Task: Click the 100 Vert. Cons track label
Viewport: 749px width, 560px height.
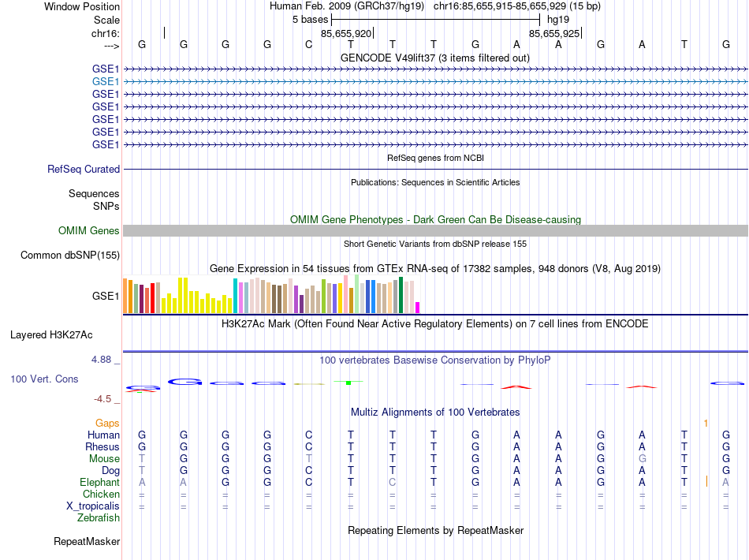Action: pos(44,379)
